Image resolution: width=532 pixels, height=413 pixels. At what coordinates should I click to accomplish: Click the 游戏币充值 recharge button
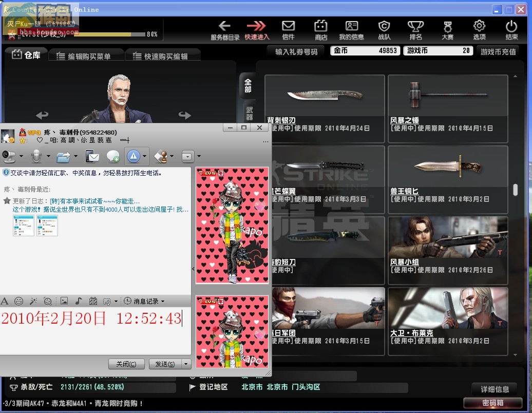click(498, 51)
